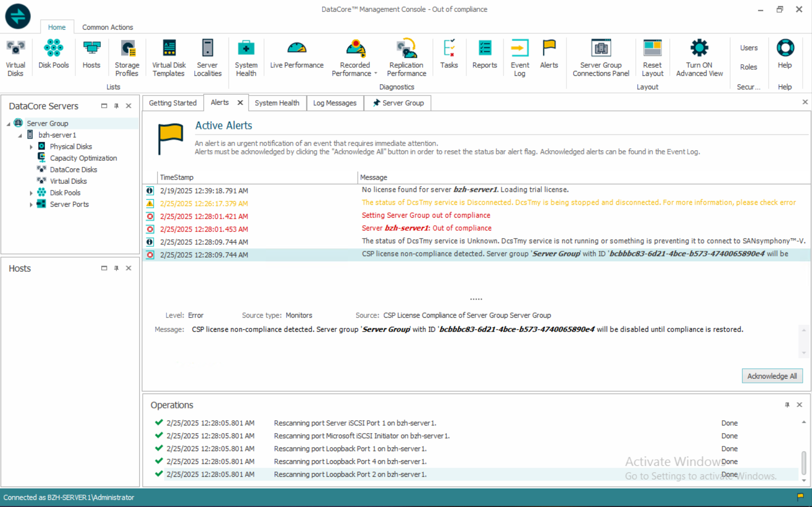This screenshot has width=812, height=507.
Task: Click the Acknowledge All button
Action: pyautogui.click(x=771, y=376)
